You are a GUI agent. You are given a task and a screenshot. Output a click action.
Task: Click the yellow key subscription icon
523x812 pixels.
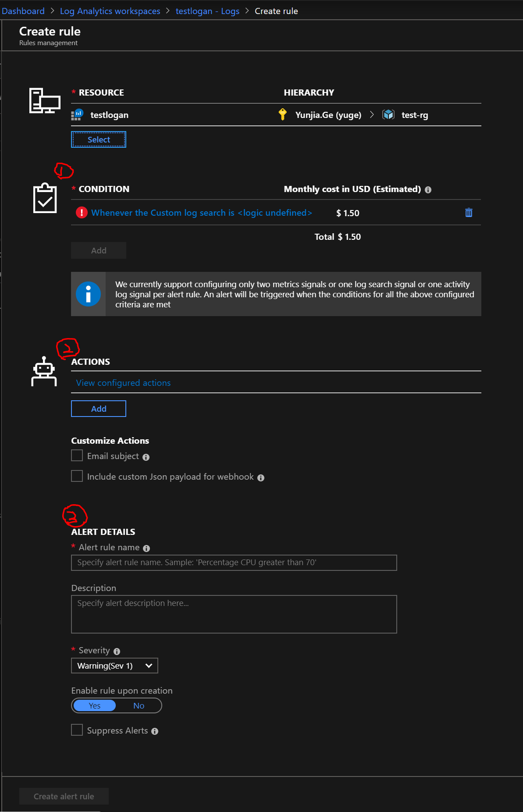[x=283, y=115]
